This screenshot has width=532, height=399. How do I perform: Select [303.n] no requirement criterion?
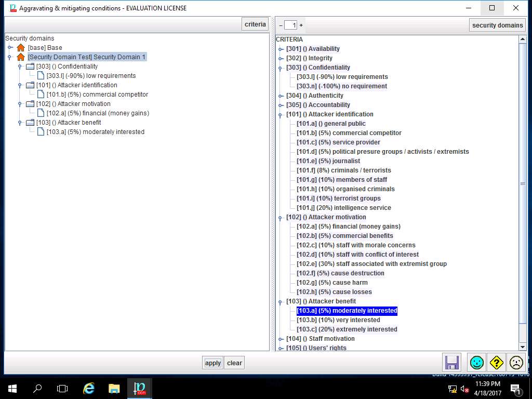click(342, 86)
